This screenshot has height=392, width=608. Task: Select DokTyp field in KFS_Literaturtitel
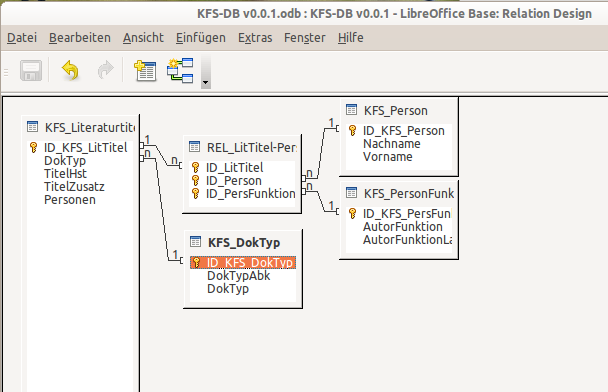point(65,161)
